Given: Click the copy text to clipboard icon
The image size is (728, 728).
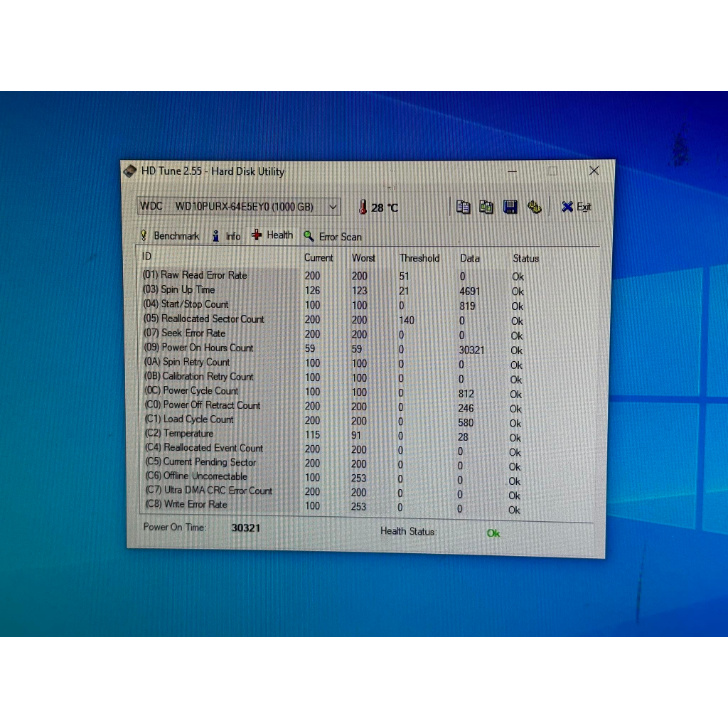Looking at the screenshot, I should tap(464, 207).
